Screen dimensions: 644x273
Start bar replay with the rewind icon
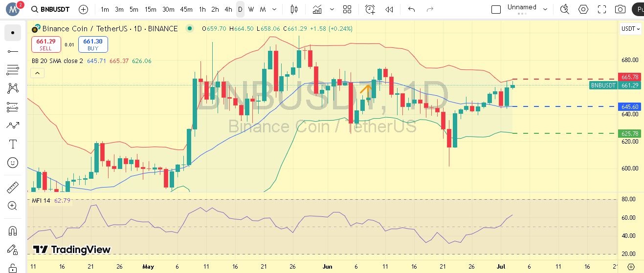[x=389, y=9]
